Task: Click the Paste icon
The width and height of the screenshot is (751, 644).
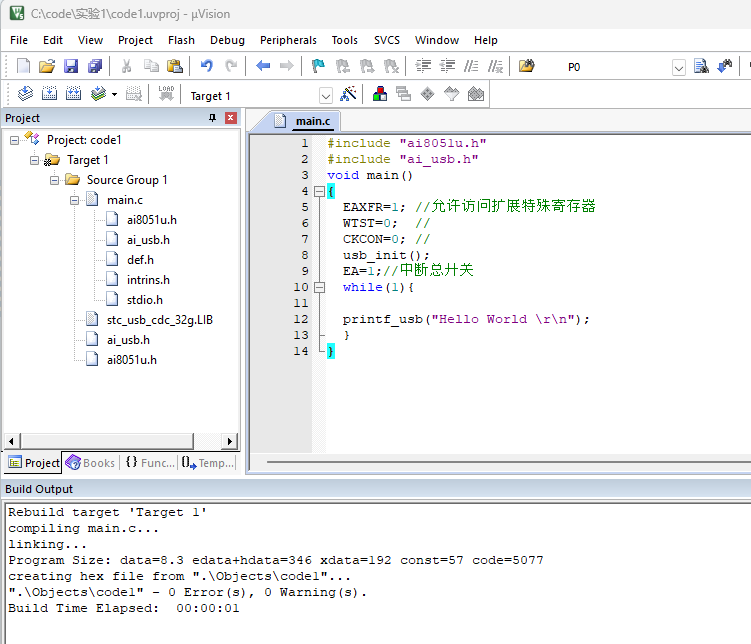Action: [175, 66]
